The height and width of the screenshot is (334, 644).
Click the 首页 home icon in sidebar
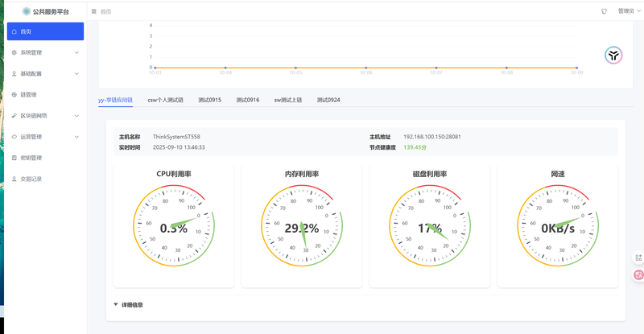pyautogui.click(x=14, y=31)
